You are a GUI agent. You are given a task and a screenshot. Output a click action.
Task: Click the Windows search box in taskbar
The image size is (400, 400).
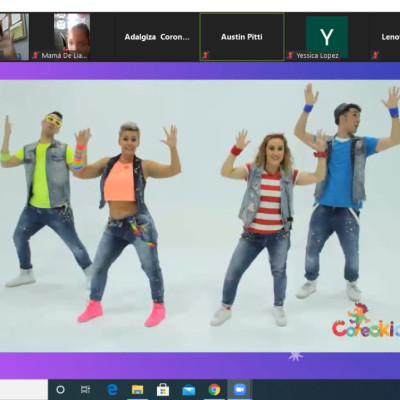pyautogui.click(x=24, y=389)
